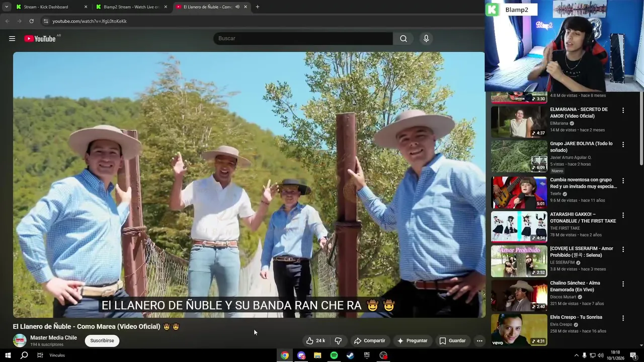The image size is (644, 362).
Task: Switch to Stream - Kick Dashboard tab
Action: pos(52,7)
